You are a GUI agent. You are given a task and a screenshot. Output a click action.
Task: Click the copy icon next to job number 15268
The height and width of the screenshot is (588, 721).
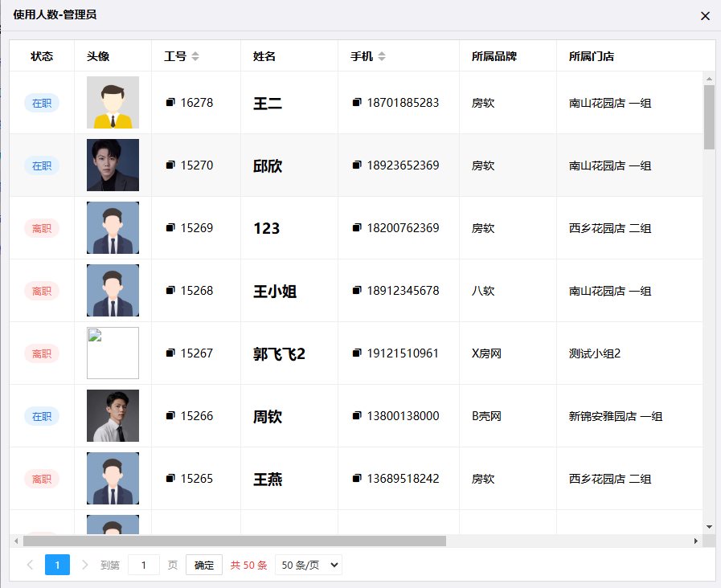pyautogui.click(x=170, y=290)
